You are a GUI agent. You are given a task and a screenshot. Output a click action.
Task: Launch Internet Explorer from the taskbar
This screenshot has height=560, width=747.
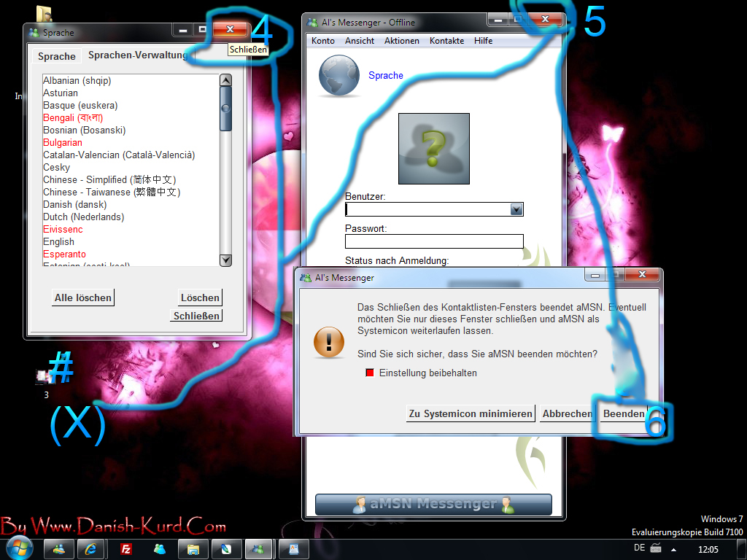click(x=90, y=549)
